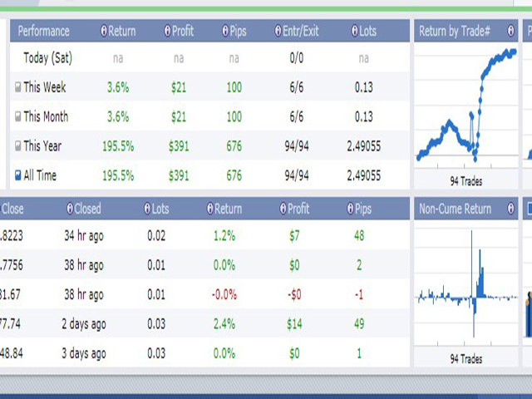Toggle the This Week row selector
The width and height of the screenshot is (532, 399).
coord(18,87)
